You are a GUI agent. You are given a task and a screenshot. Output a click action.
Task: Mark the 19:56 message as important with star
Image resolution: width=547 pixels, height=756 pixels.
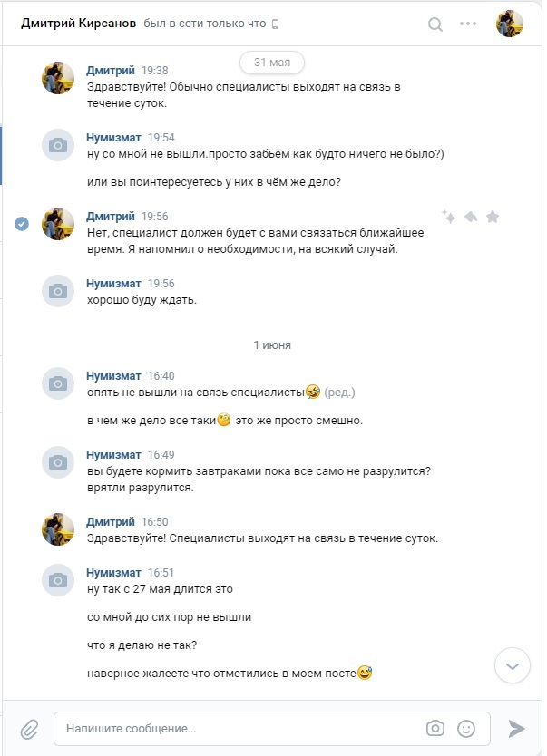(x=493, y=217)
